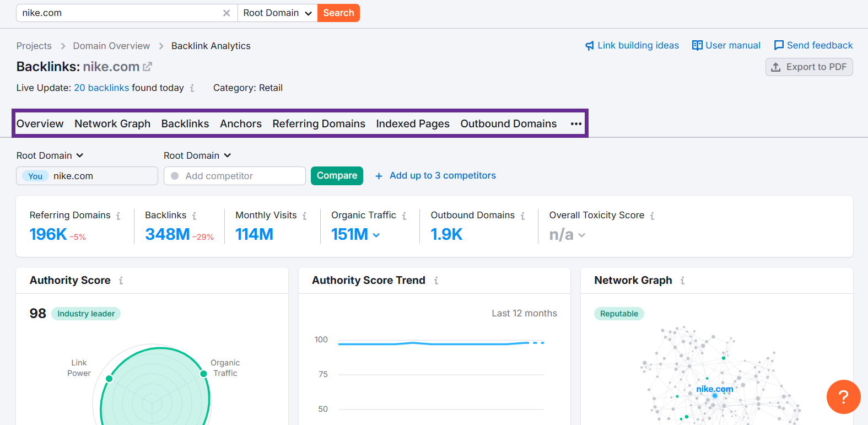The width and height of the screenshot is (868, 425).
Task: Show info for Monthly Visits metric
Action: tap(304, 216)
